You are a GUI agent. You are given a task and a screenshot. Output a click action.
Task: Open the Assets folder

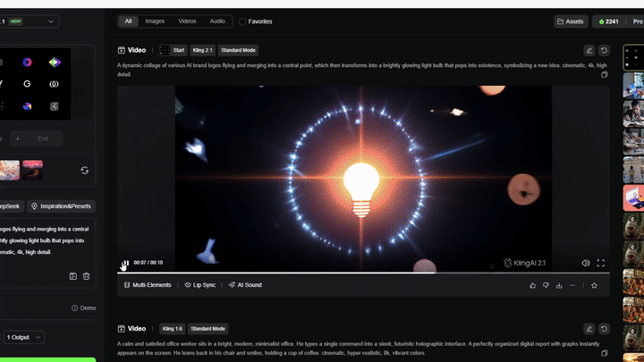[569, 21]
